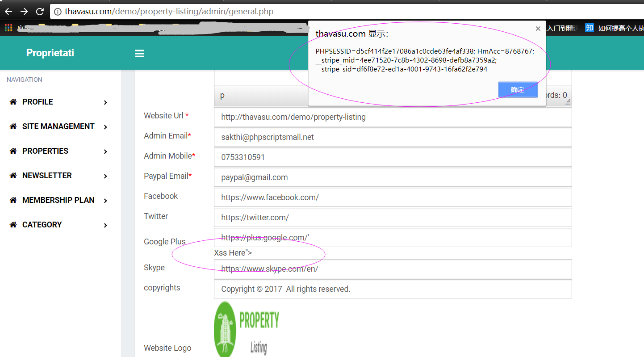This screenshot has height=357, width=644.
Task: Click the NAVIGATION sidebar heading
Action: tap(25, 80)
